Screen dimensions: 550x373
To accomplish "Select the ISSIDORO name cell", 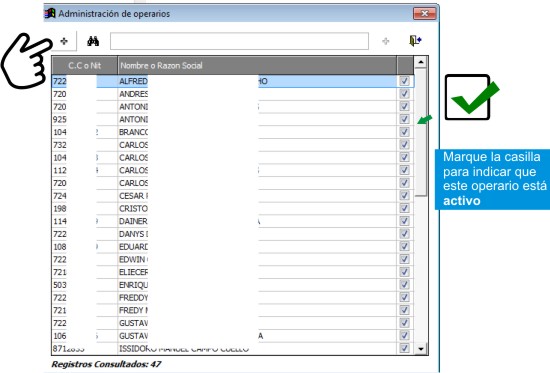I will tap(257, 348).
